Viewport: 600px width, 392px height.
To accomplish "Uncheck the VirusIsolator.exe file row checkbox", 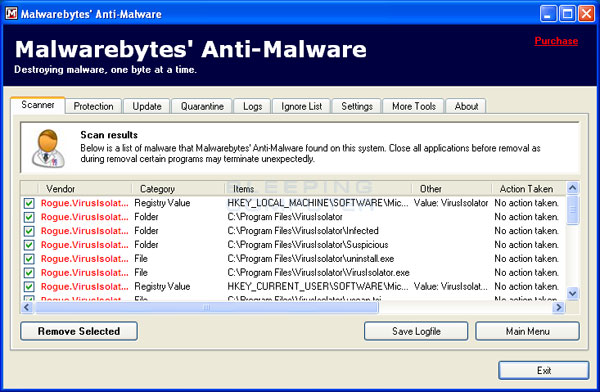I will point(29,273).
